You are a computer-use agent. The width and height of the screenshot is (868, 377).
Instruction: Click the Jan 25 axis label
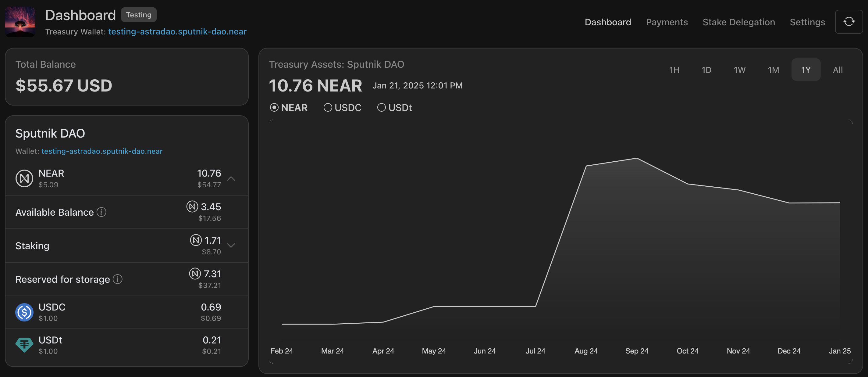[840, 351]
